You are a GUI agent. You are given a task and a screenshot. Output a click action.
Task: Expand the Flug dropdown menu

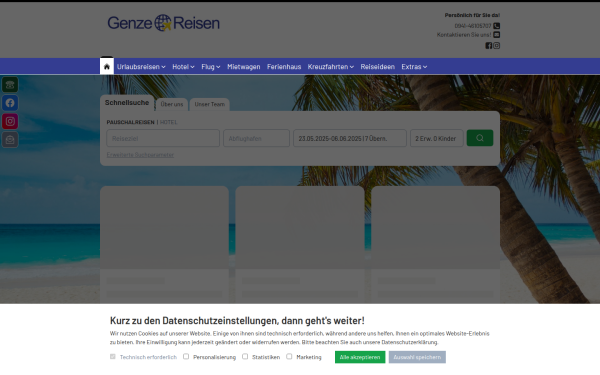point(211,67)
